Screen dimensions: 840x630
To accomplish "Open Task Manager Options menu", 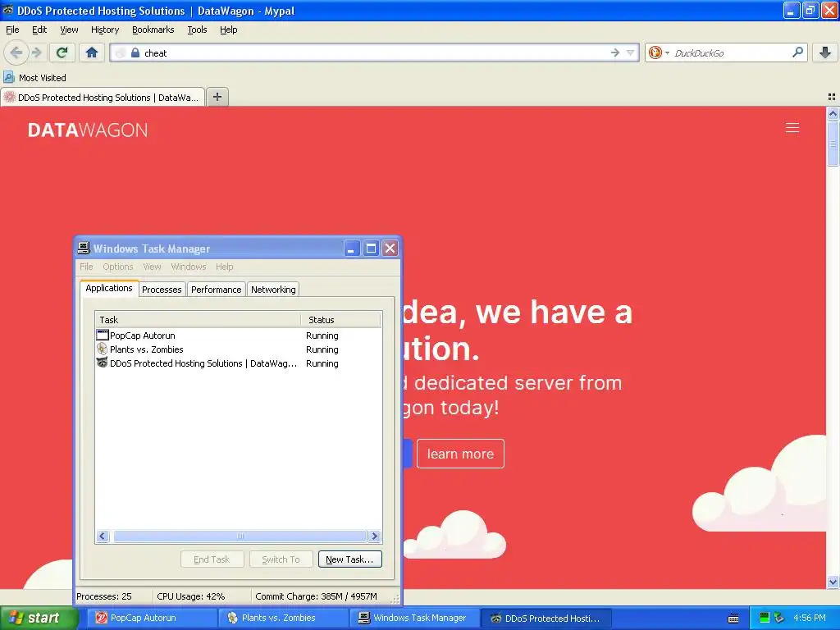I will click(118, 267).
